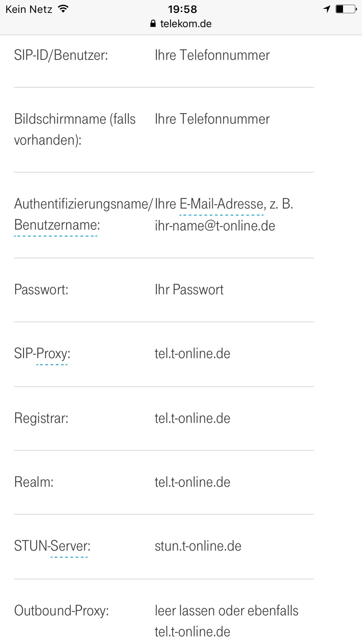
Task: Tap the Wi-Fi signal icon in status bar
Action: click(63, 9)
